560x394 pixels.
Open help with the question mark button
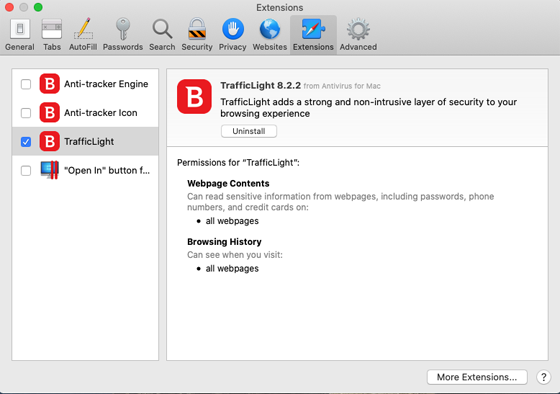tap(544, 377)
